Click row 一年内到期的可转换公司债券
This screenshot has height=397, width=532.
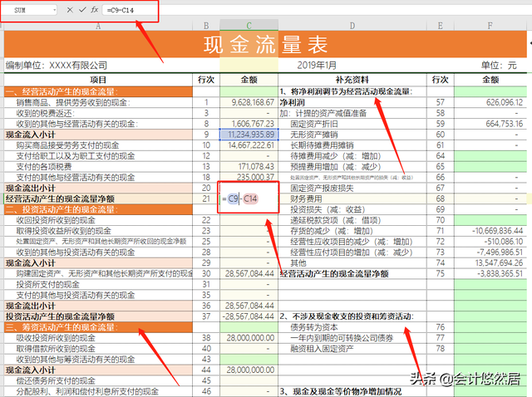352,338
